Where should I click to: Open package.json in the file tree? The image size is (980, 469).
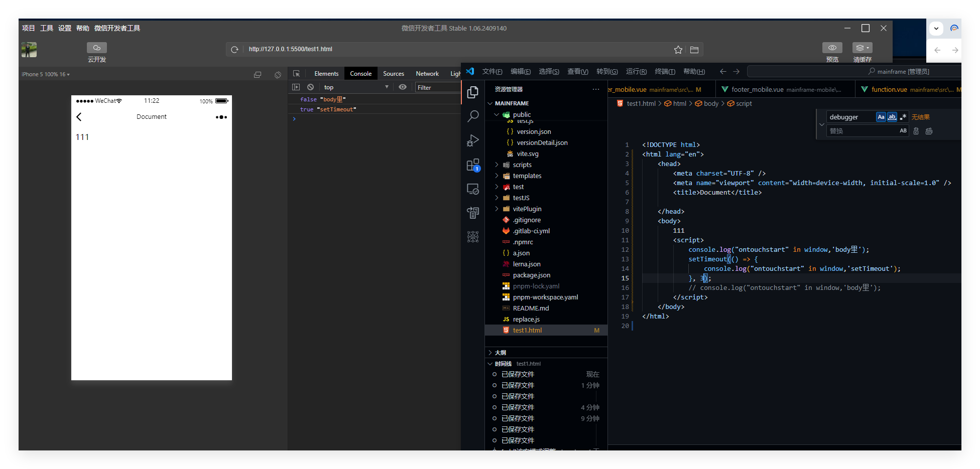[546, 275]
